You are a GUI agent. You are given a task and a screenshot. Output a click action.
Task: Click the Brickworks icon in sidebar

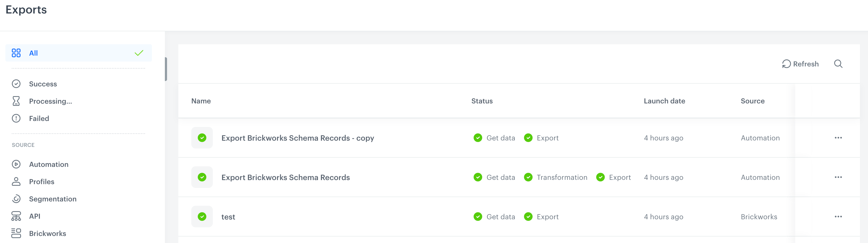[16, 233]
